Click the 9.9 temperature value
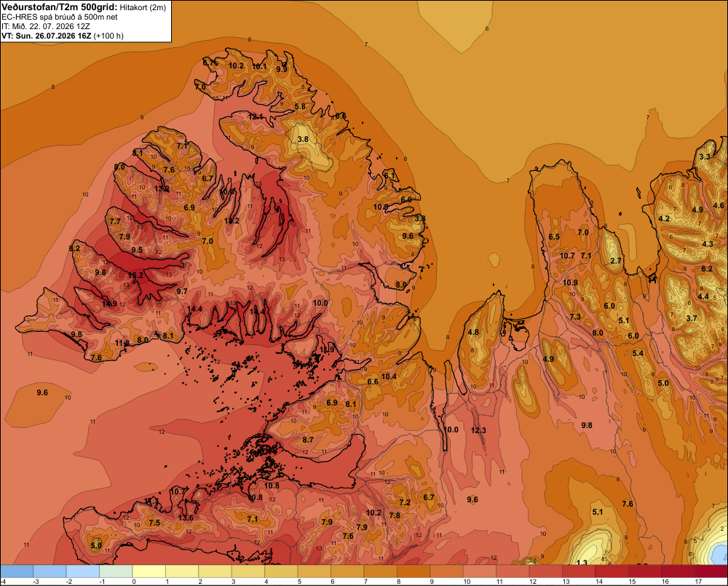Screen dimensions: 728x586 281,69
